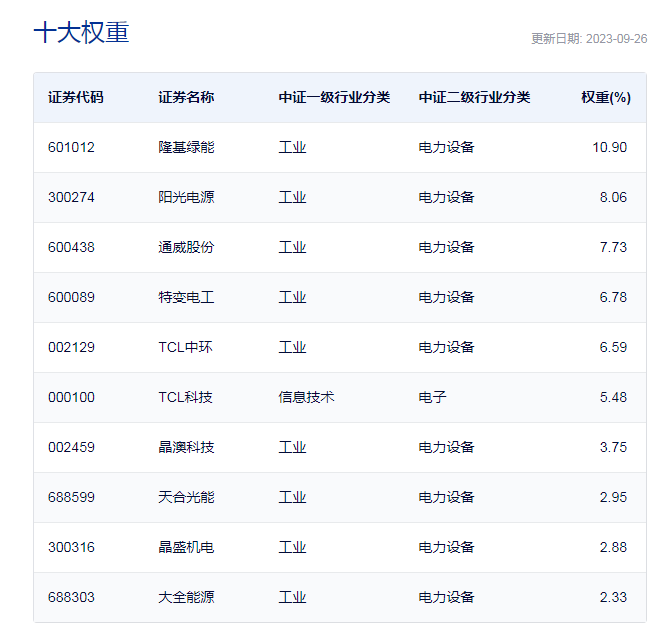
Task: Click 电力设备 in the 600089 row
Action: pyautogui.click(x=446, y=297)
